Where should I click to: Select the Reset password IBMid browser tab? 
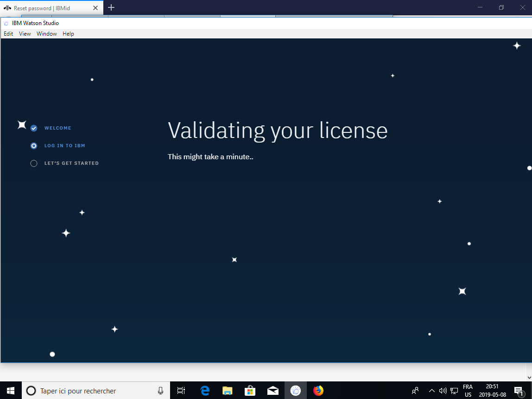tap(51, 8)
